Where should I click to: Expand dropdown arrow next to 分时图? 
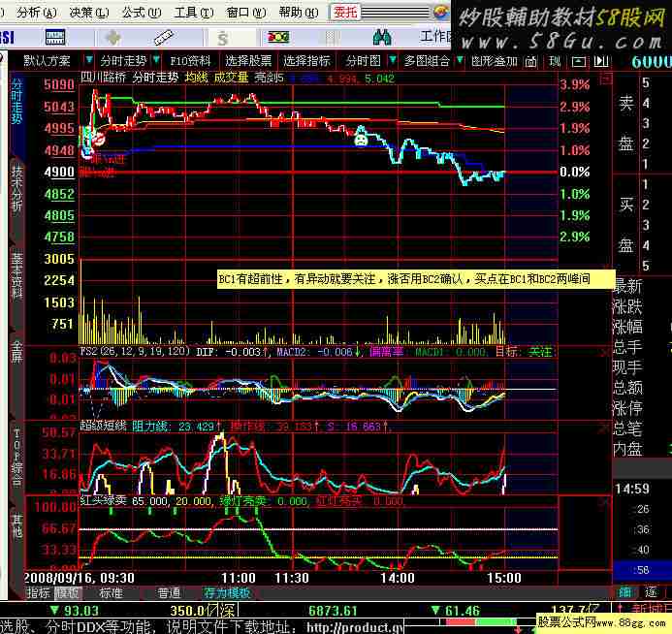(392, 60)
